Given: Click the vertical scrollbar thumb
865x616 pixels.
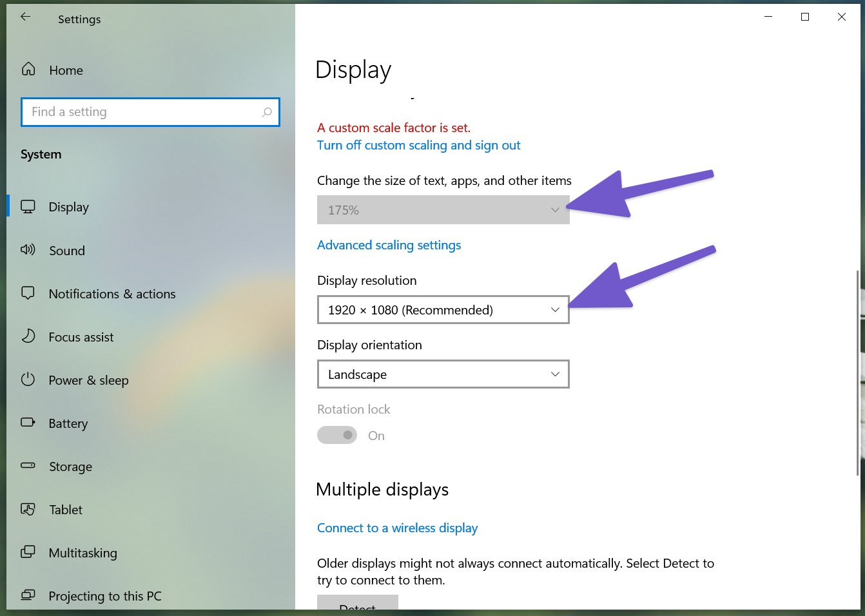Looking at the screenshot, I should 857,372.
